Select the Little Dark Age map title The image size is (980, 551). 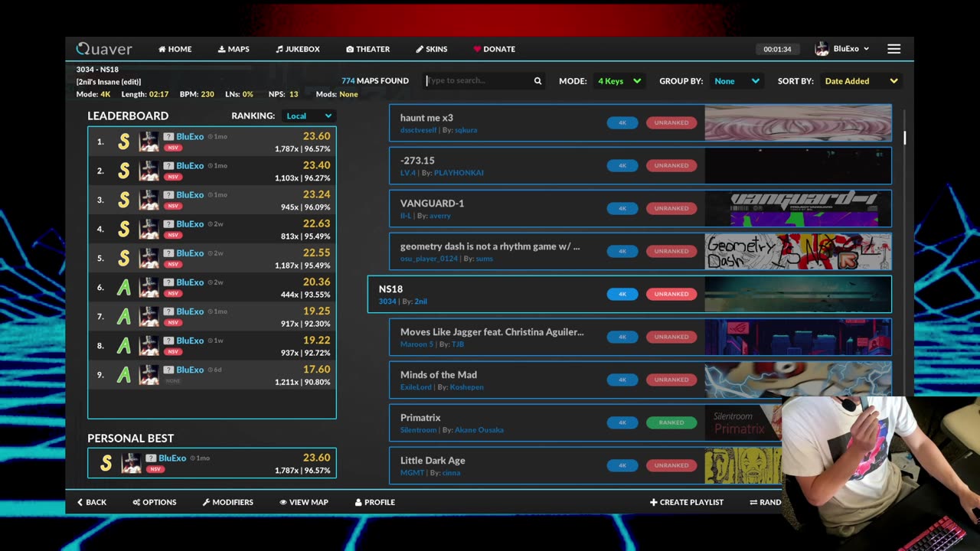pos(433,461)
